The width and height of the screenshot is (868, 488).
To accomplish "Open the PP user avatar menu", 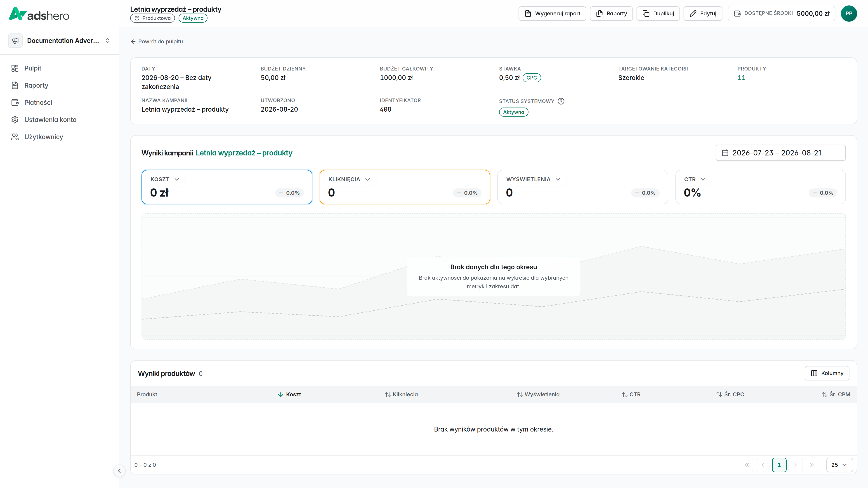I will (849, 14).
